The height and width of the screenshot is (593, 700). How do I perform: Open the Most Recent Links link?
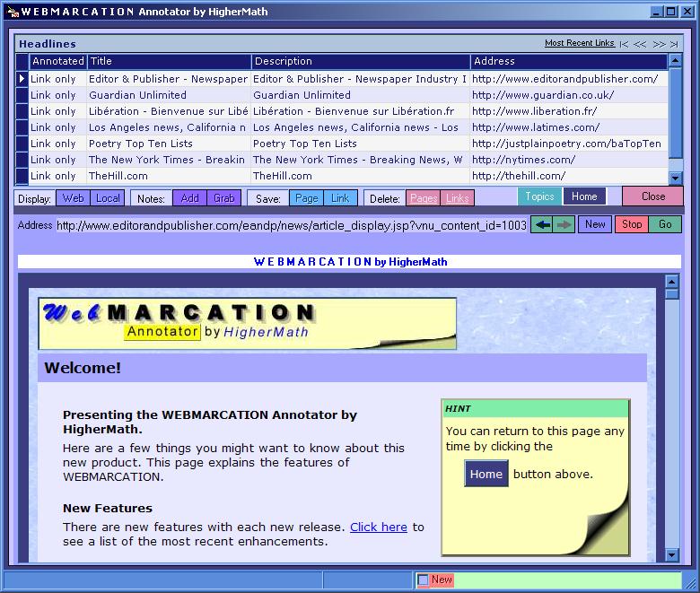580,43
